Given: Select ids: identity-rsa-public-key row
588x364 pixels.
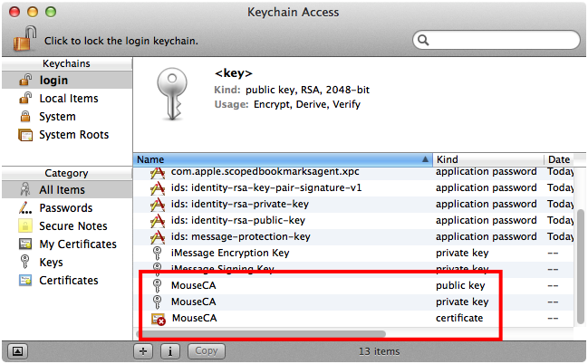Looking at the screenshot, I should pos(353,220).
